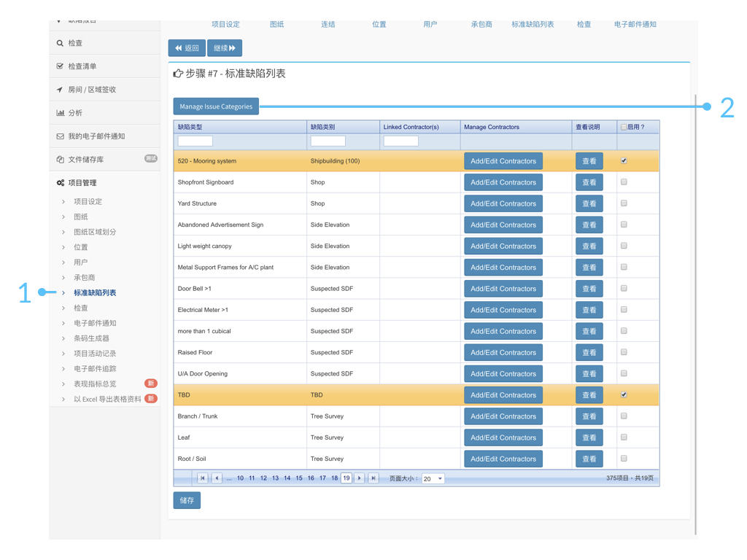Click the pager ellipsis for earlier pages
The height and width of the screenshot is (560, 747).
(x=229, y=478)
